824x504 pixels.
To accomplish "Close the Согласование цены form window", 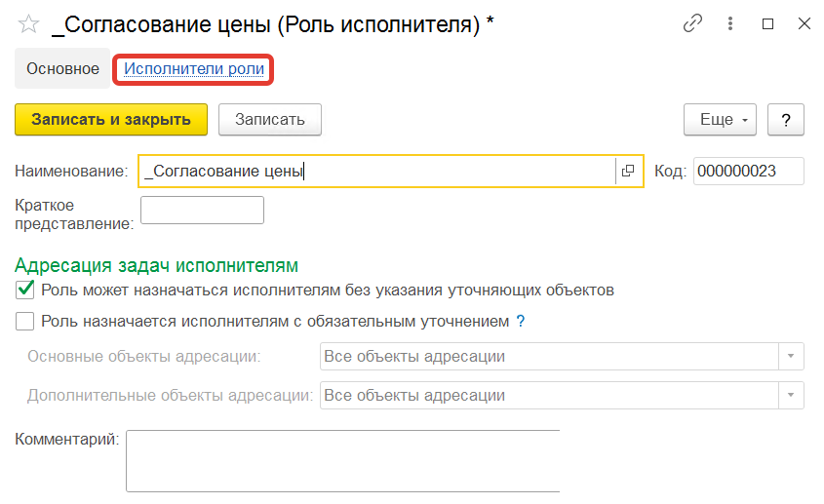I will pyautogui.click(x=804, y=23).
